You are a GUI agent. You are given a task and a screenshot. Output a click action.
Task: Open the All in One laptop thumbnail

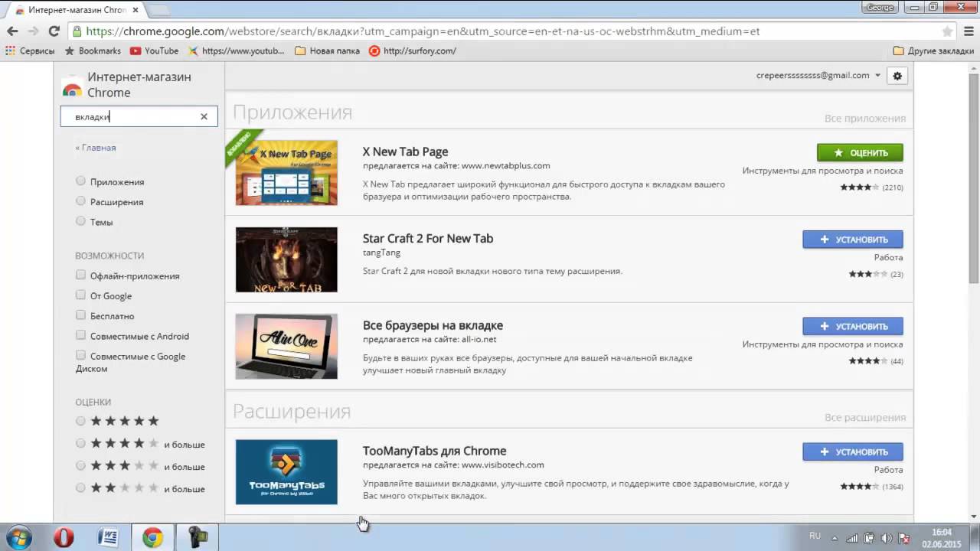pyautogui.click(x=286, y=346)
